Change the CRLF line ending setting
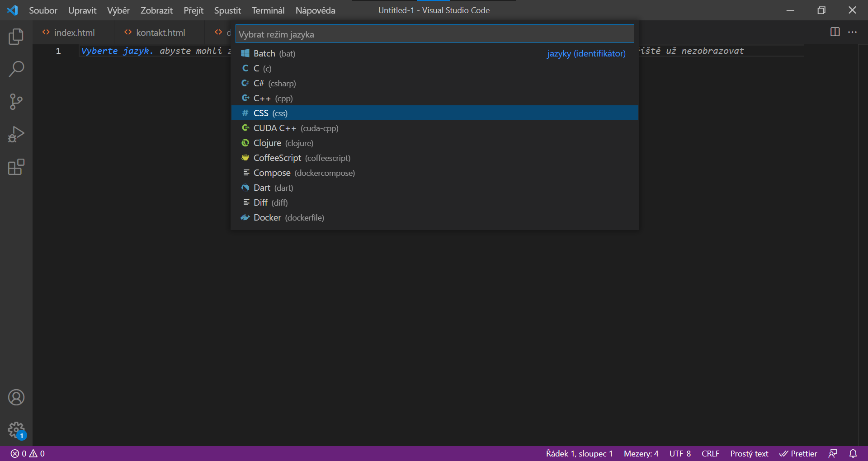This screenshot has height=461, width=868. [710, 453]
